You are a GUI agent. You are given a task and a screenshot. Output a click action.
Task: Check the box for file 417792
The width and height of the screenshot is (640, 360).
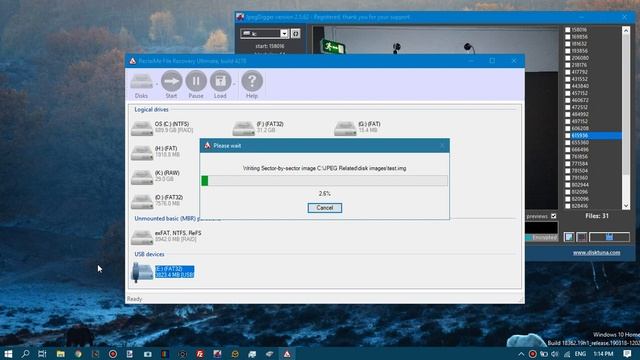[x=567, y=72]
